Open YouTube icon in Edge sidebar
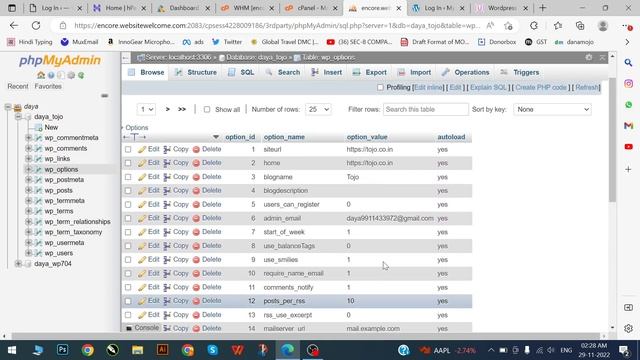 [628, 147]
